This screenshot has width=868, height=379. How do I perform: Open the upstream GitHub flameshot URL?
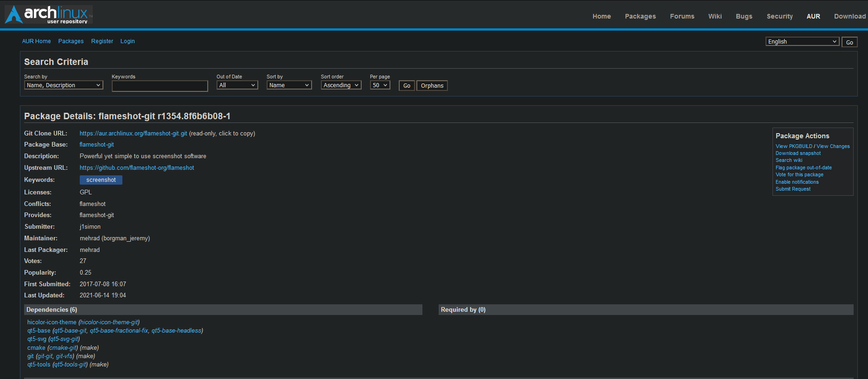click(137, 168)
